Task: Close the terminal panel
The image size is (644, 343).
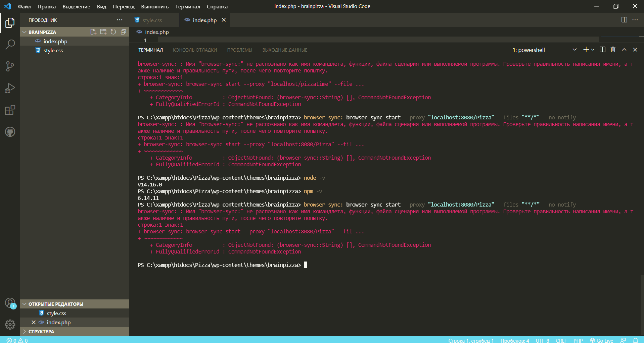Action: click(x=635, y=50)
